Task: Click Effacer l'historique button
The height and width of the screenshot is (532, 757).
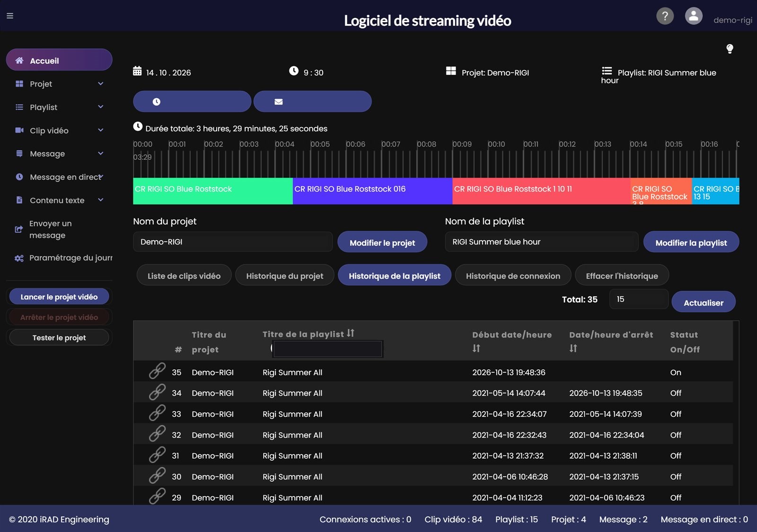Action: [622, 276]
